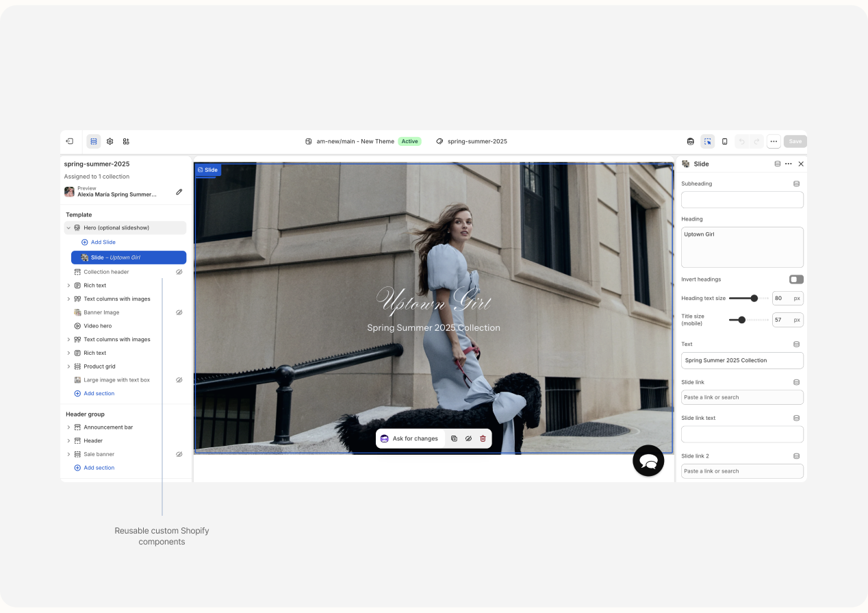Expand the Rich text below Collection header
The image size is (868, 613).
pos(68,286)
